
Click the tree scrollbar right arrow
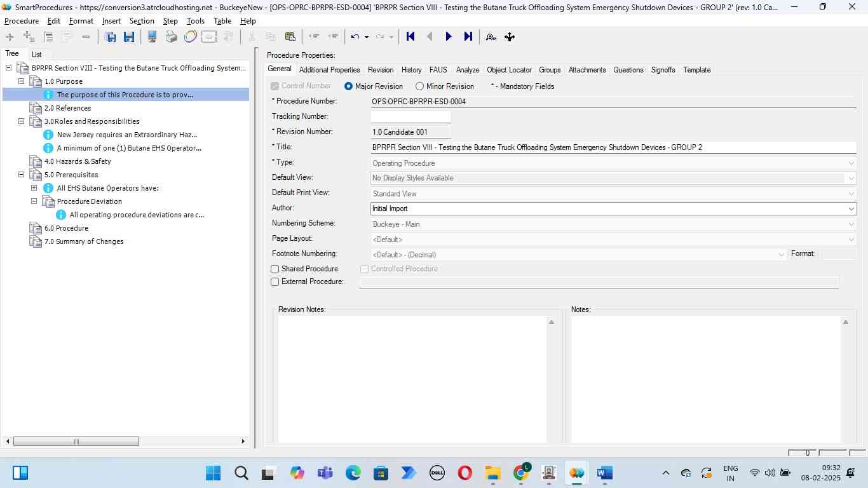(x=243, y=442)
